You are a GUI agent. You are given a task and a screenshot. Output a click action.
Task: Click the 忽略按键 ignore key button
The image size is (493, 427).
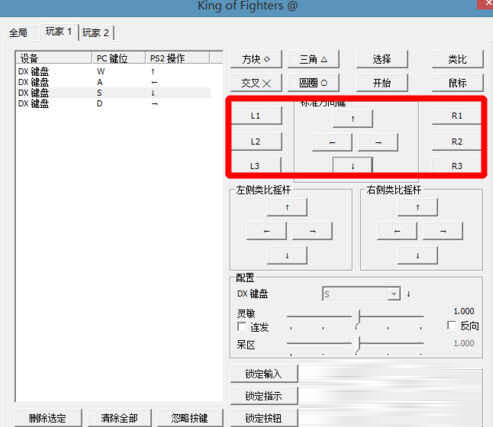pyautogui.click(x=190, y=418)
